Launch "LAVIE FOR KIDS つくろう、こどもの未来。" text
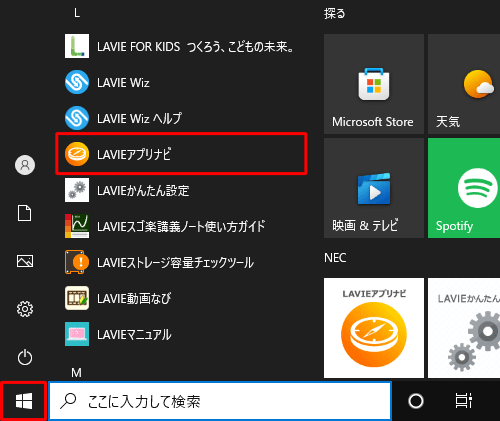 196,47
